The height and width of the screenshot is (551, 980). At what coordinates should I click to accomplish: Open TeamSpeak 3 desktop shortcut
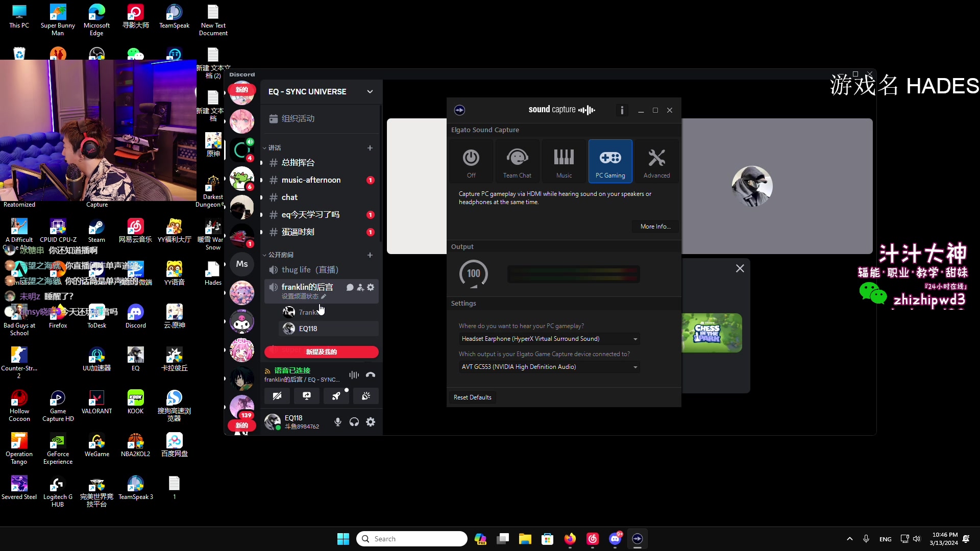click(135, 488)
